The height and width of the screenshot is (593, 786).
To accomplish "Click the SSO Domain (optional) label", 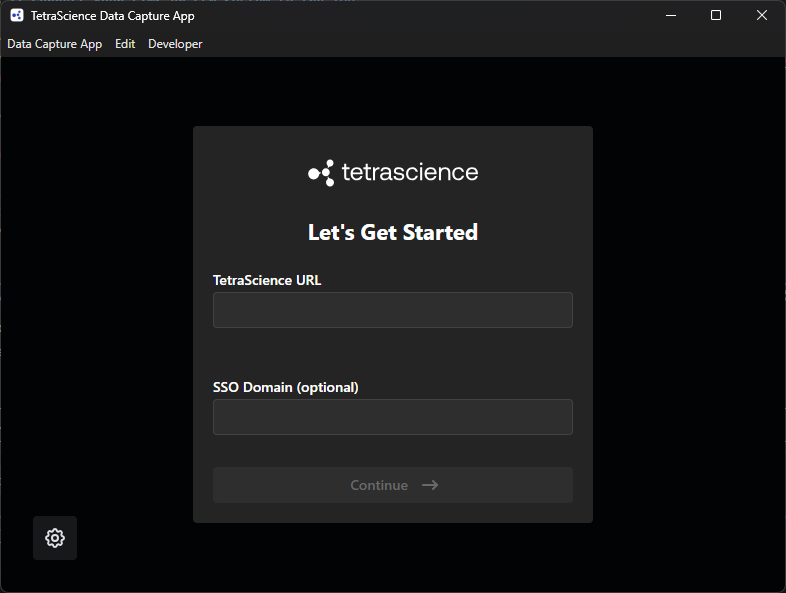I will pos(286,387).
